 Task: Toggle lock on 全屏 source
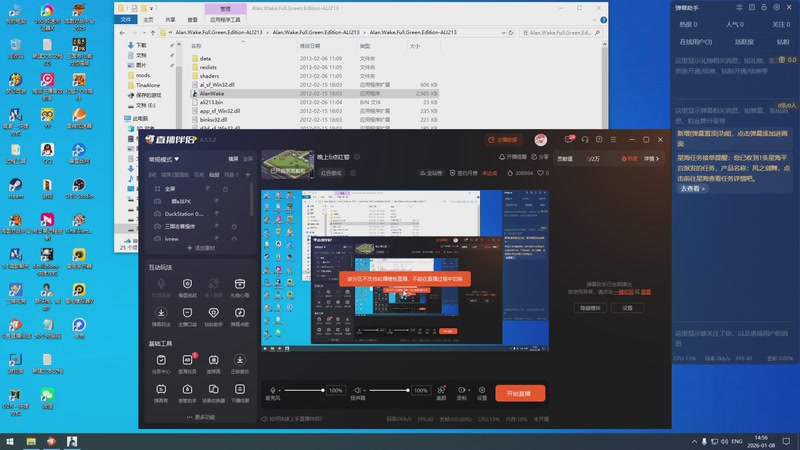click(225, 189)
